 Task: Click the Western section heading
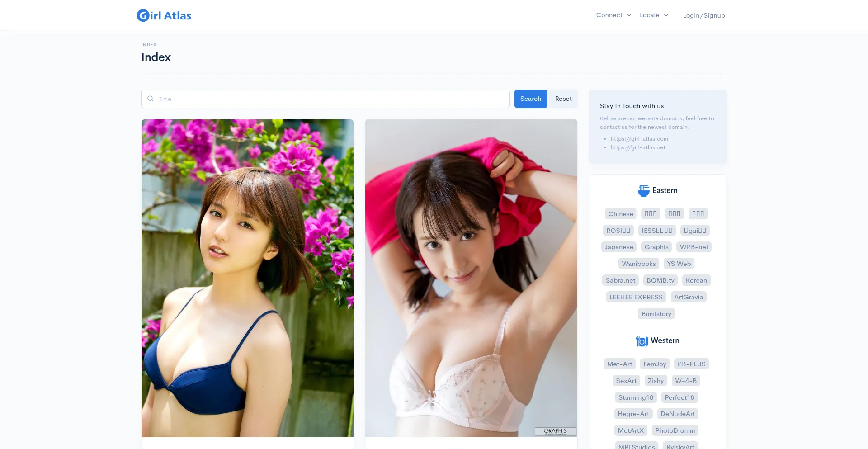665,340
